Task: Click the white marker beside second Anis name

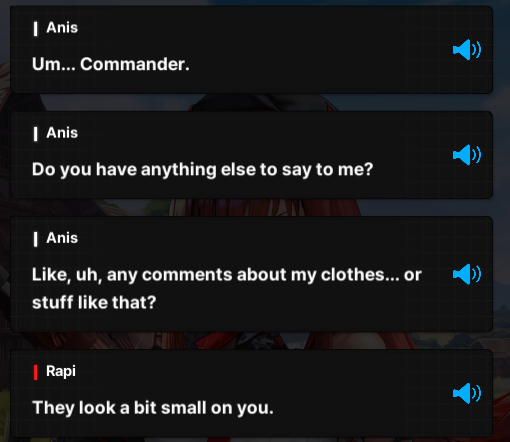Action: (36, 134)
